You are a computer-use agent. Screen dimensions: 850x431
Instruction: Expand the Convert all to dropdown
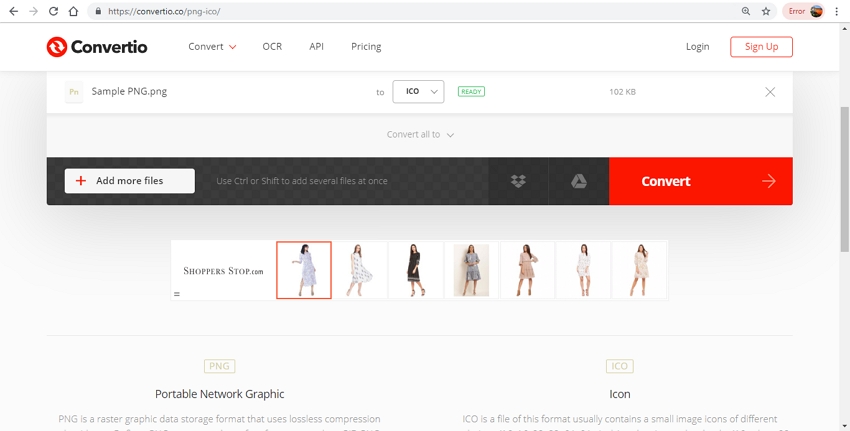coord(421,135)
